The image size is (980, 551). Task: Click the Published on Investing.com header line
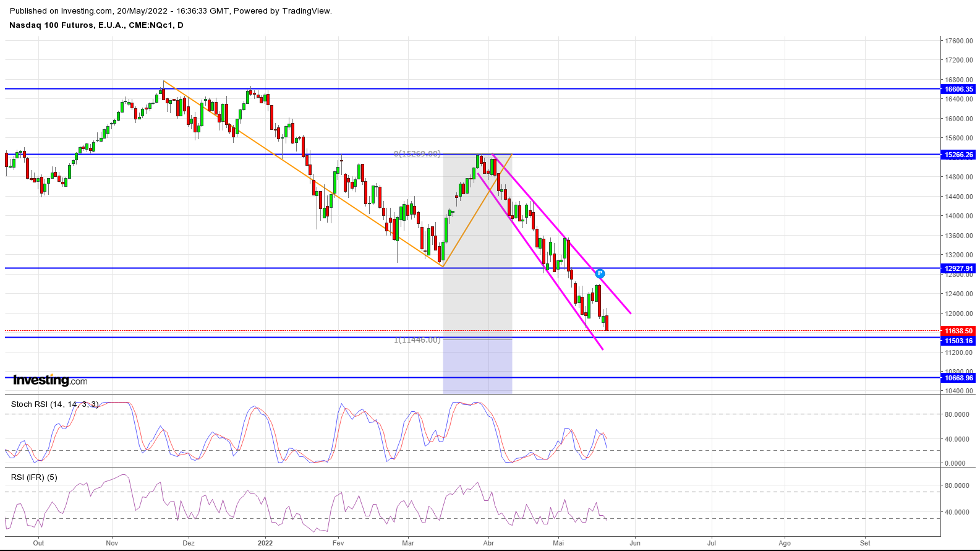click(x=171, y=11)
